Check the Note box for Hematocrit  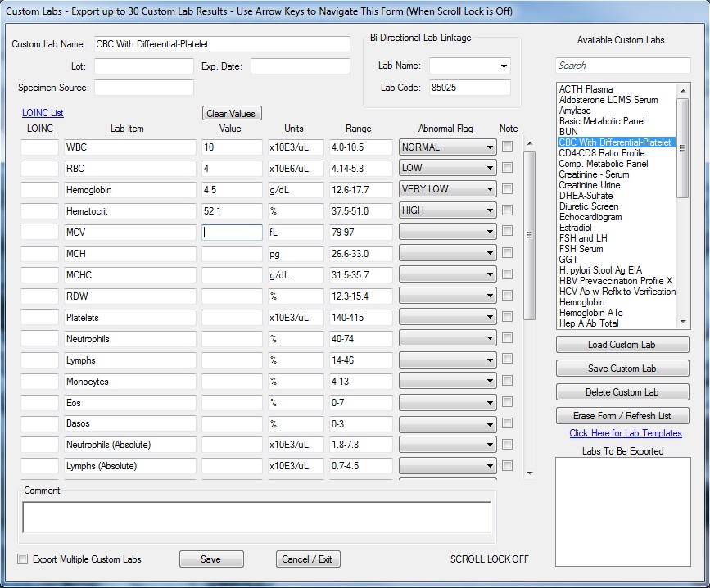pyautogui.click(x=507, y=210)
